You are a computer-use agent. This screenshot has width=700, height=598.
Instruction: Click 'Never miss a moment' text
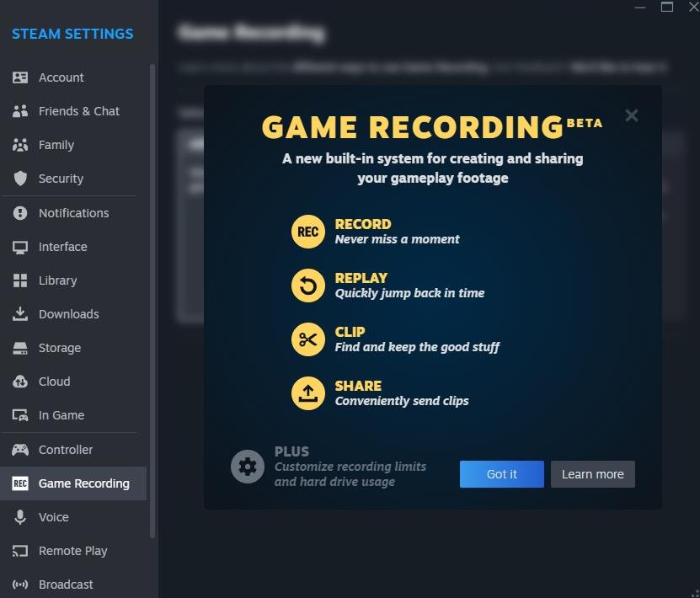pos(397,240)
